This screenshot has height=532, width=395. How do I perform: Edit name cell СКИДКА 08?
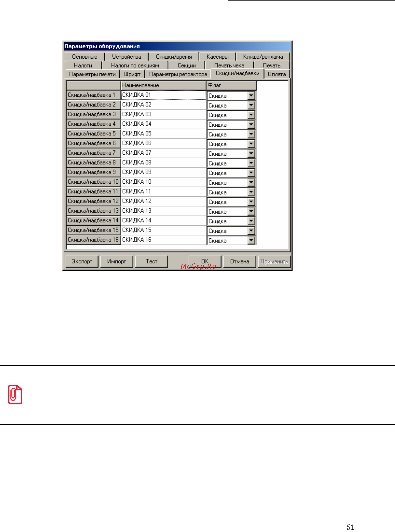point(163,163)
